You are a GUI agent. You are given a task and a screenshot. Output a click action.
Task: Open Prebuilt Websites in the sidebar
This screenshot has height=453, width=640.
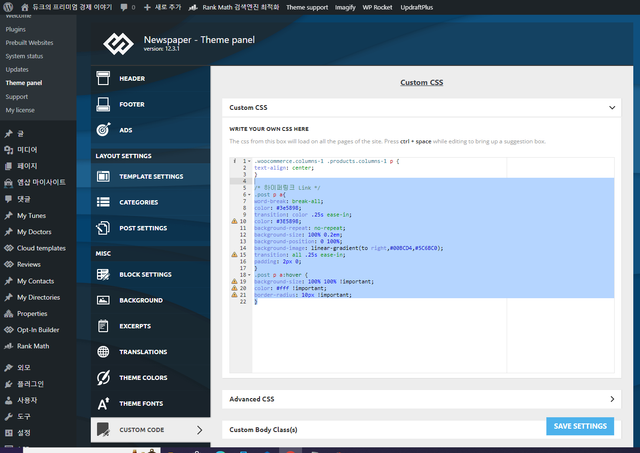(29, 42)
